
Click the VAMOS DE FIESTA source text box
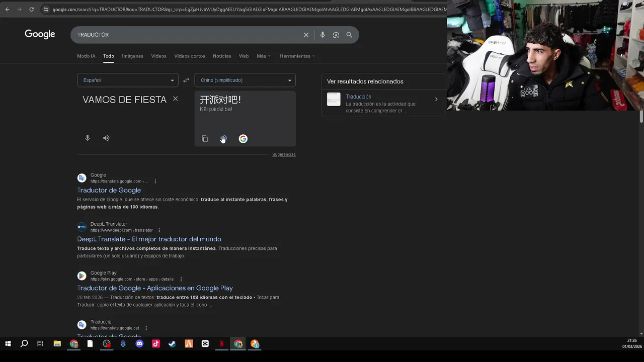point(124,100)
